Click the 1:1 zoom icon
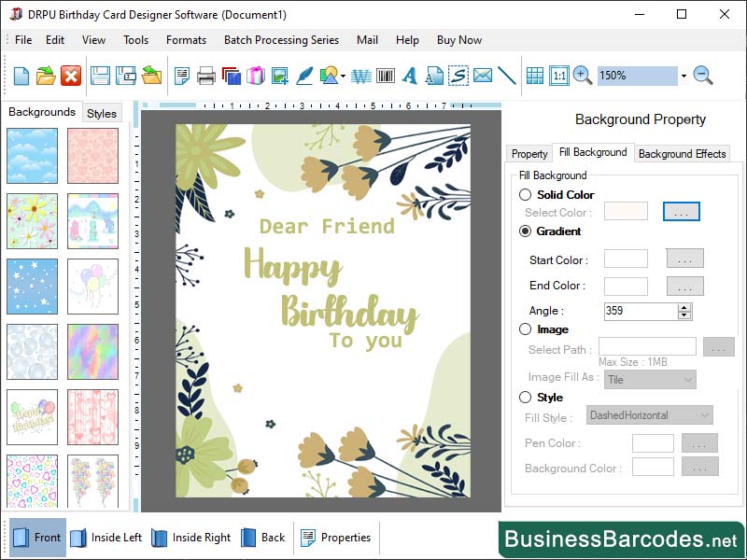This screenshot has width=747, height=560. click(x=557, y=76)
